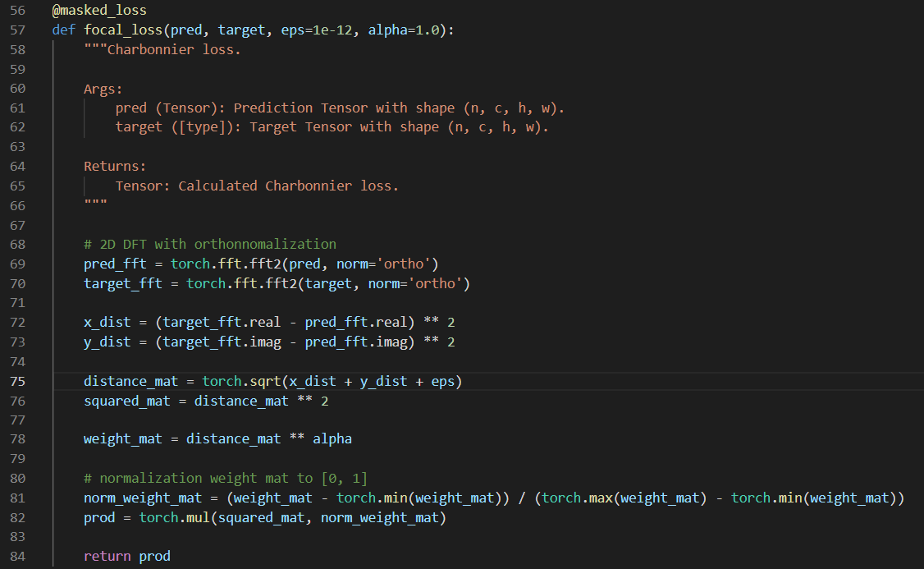The image size is (924, 569).
Task: Click the @masked_loss decorator
Action: pos(99,11)
